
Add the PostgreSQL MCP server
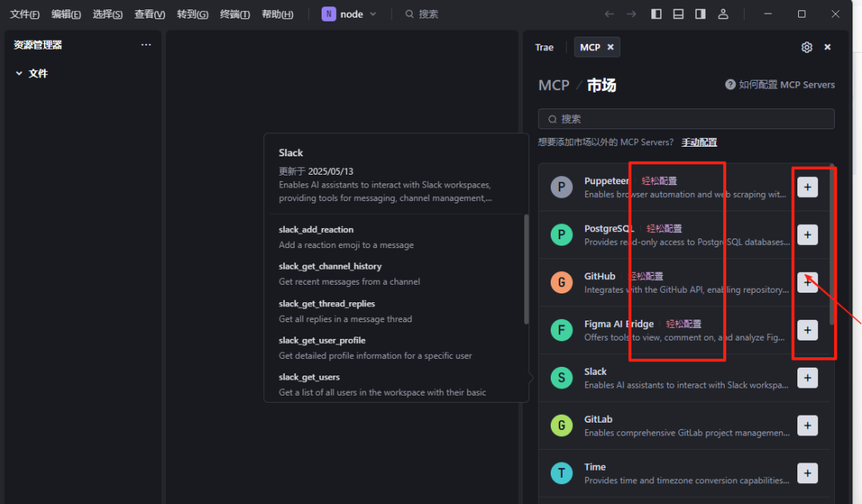[x=807, y=235]
